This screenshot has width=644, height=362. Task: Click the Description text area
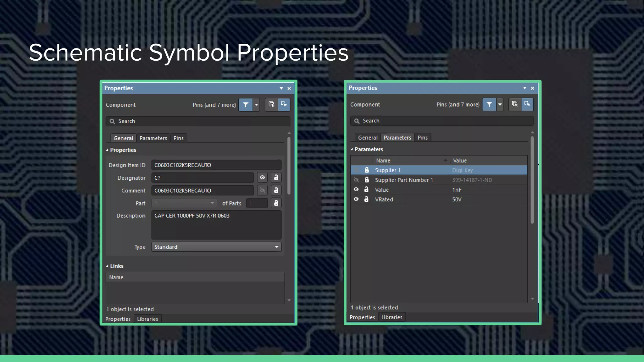216,225
